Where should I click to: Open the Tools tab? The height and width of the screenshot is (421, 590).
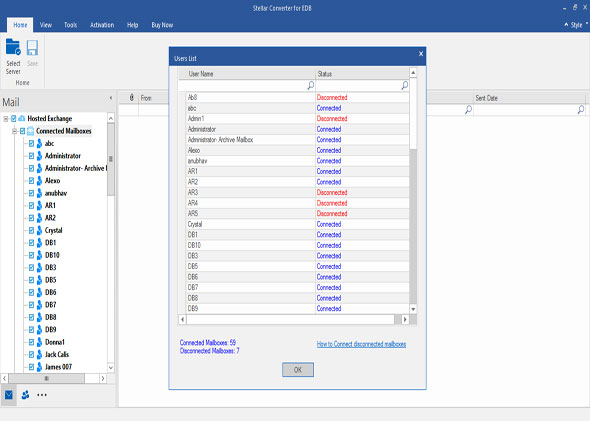click(x=70, y=25)
